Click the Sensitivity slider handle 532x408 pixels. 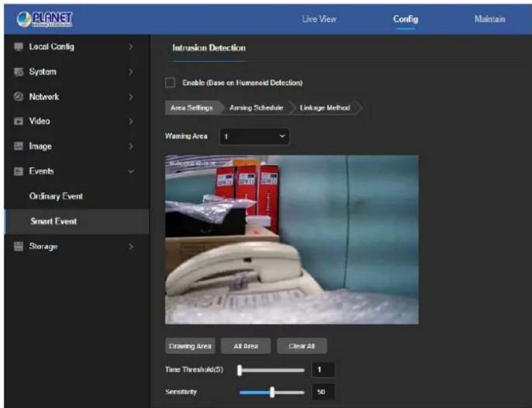click(272, 392)
